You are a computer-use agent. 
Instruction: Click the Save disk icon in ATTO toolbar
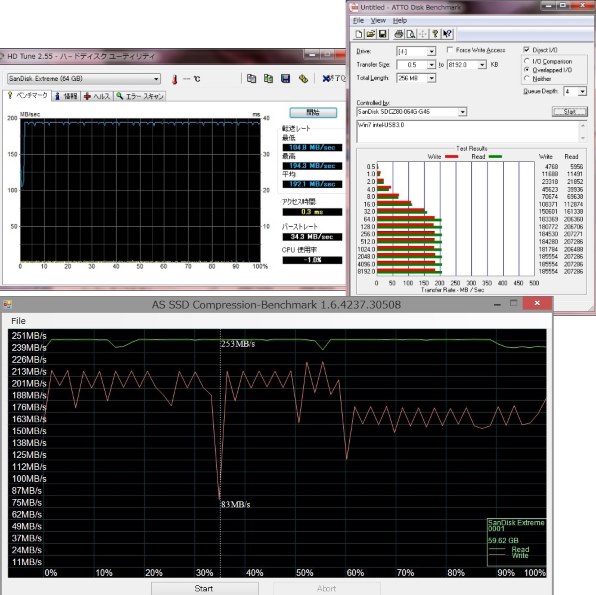383,34
